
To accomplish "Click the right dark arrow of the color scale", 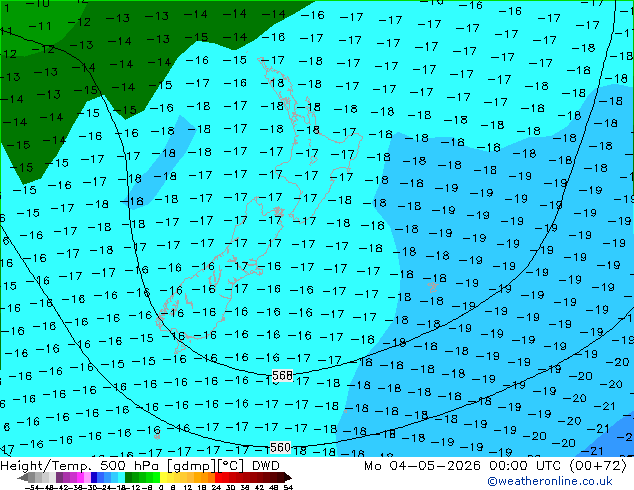I will tap(288, 477).
